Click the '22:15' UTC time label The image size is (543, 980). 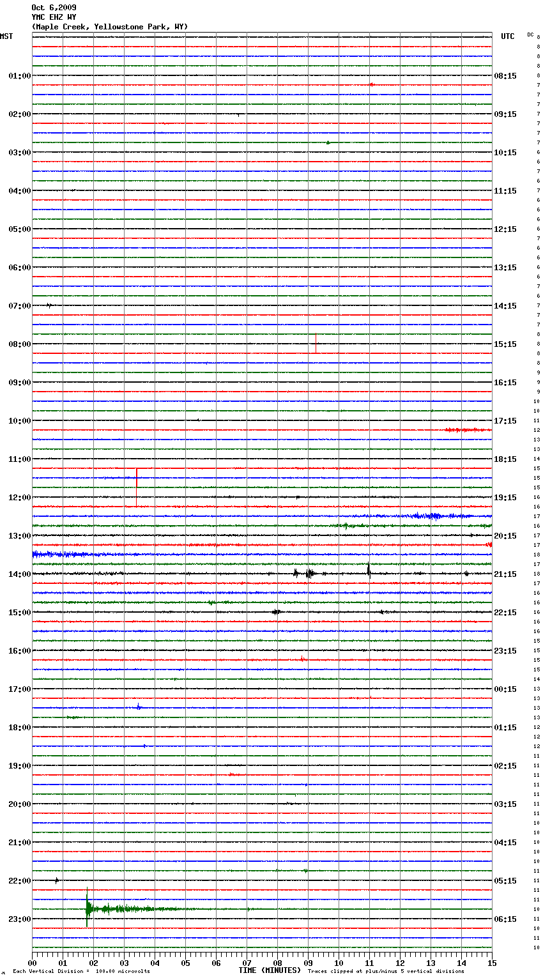point(505,613)
